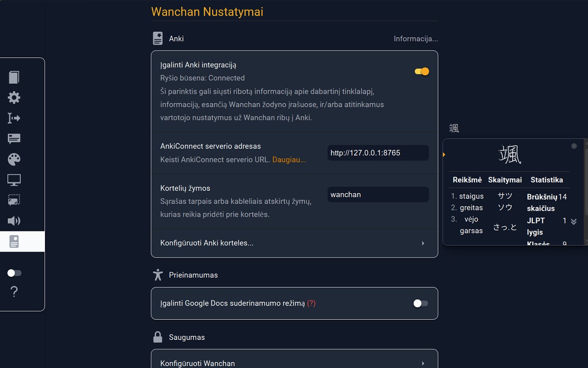588x368 pixels.
Task: Click the meaning "vėjo garsas" in popup
Action: (471, 225)
